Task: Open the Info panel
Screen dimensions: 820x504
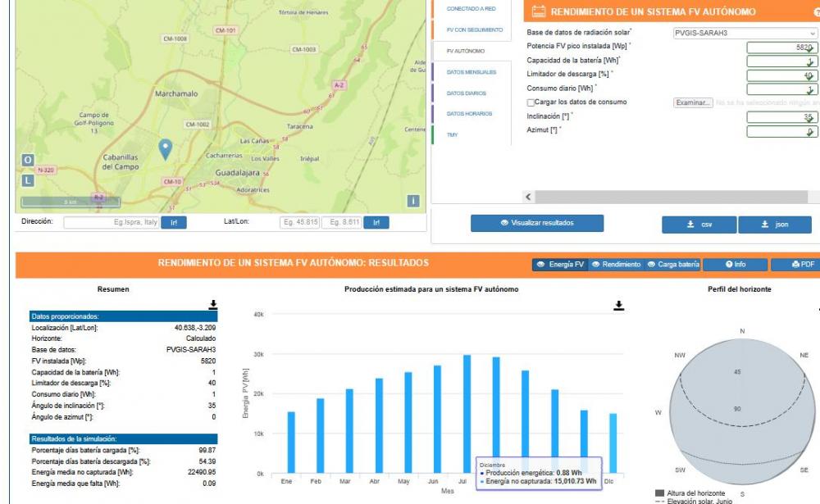Action: pyautogui.click(x=736, y=265)
